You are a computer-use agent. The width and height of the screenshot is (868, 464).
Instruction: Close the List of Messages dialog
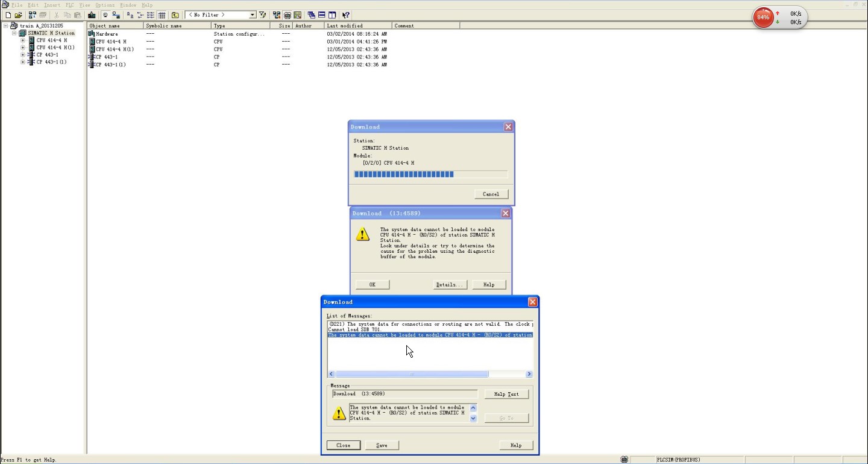(x=344, y=445)
